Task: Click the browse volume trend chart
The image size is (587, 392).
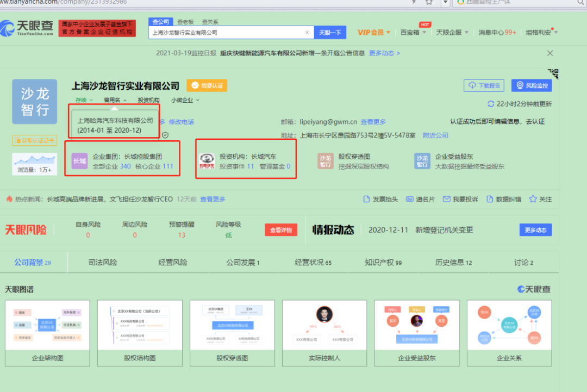Action: pos(34,159)
